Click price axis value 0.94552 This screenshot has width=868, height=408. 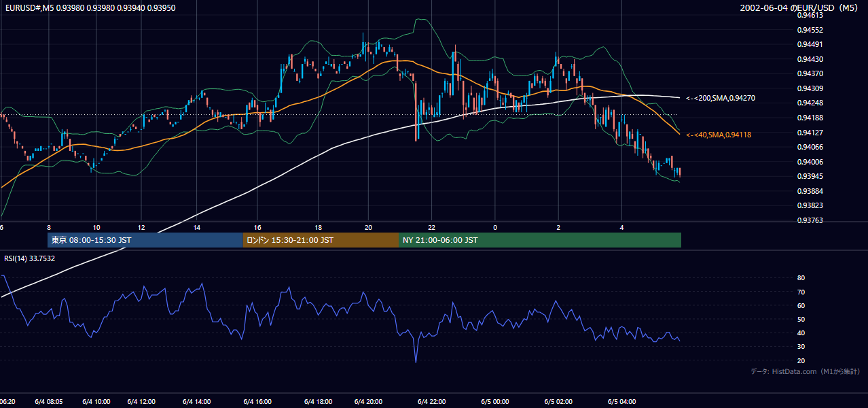click(x=810, y=30)
